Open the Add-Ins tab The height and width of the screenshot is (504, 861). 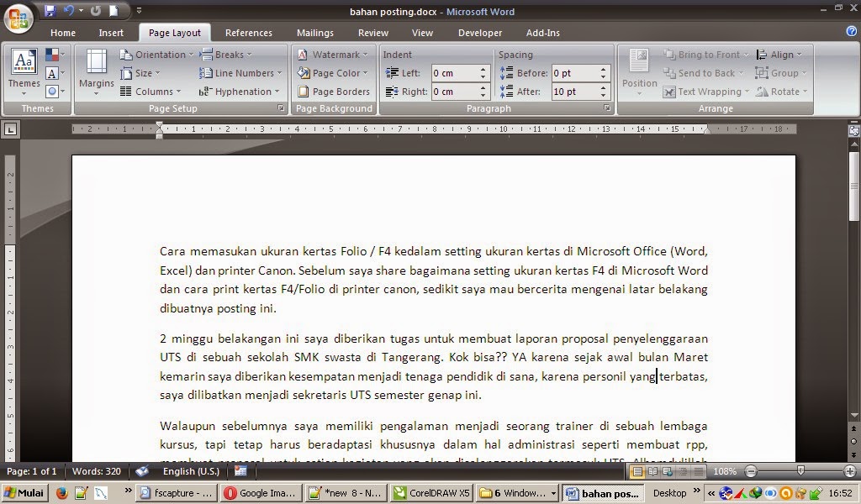pos(542,33)
